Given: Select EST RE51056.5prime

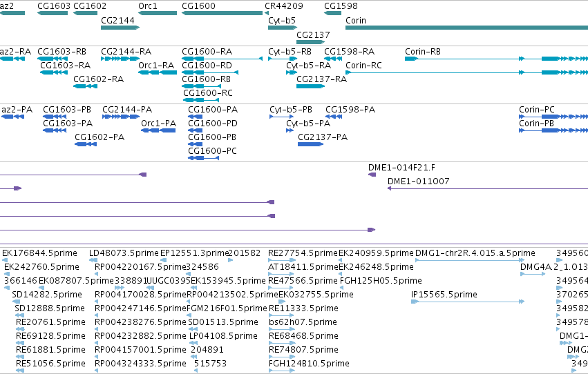Looking at the screenshot, I should click(x=50, y=364).
